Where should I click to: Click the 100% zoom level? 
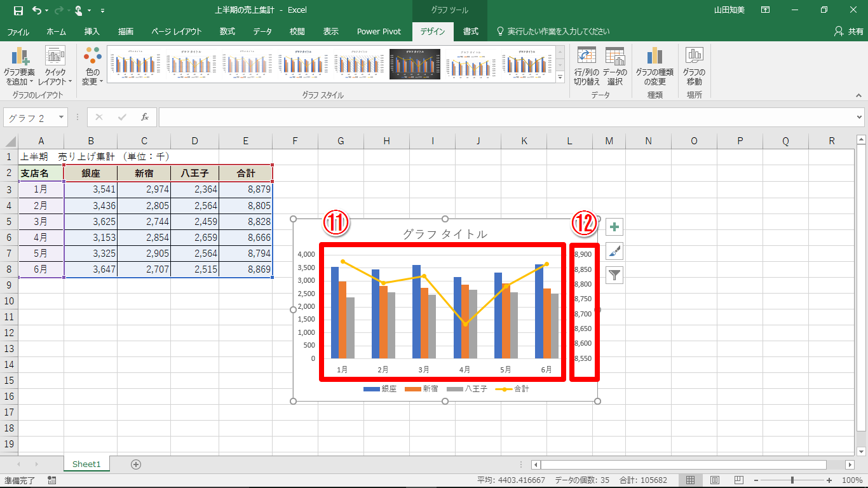pos(851,480)
